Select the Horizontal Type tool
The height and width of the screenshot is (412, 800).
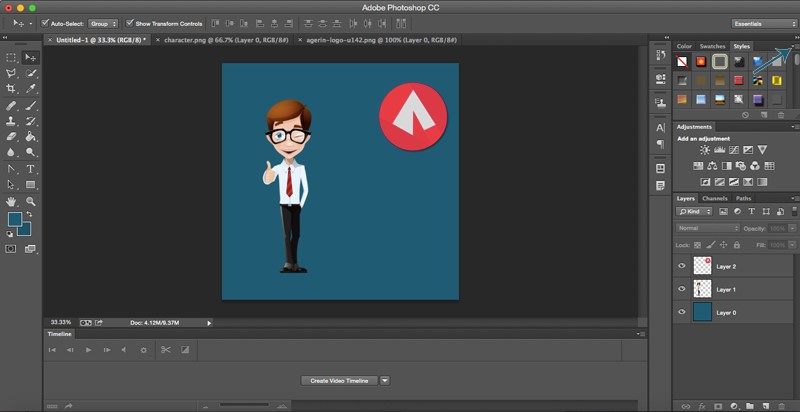point(31,169)
